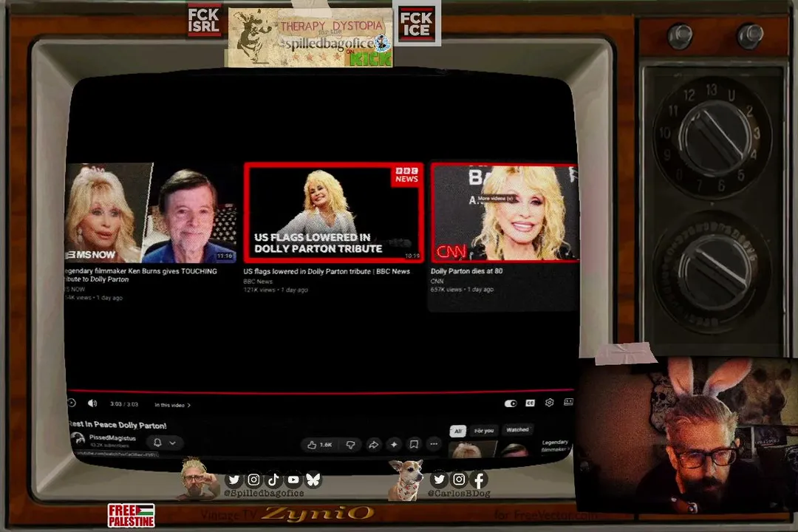Expand the notification dropdown arrow beside the bell
Viewport: 798px width, 532px height.
tap(172, 443)
